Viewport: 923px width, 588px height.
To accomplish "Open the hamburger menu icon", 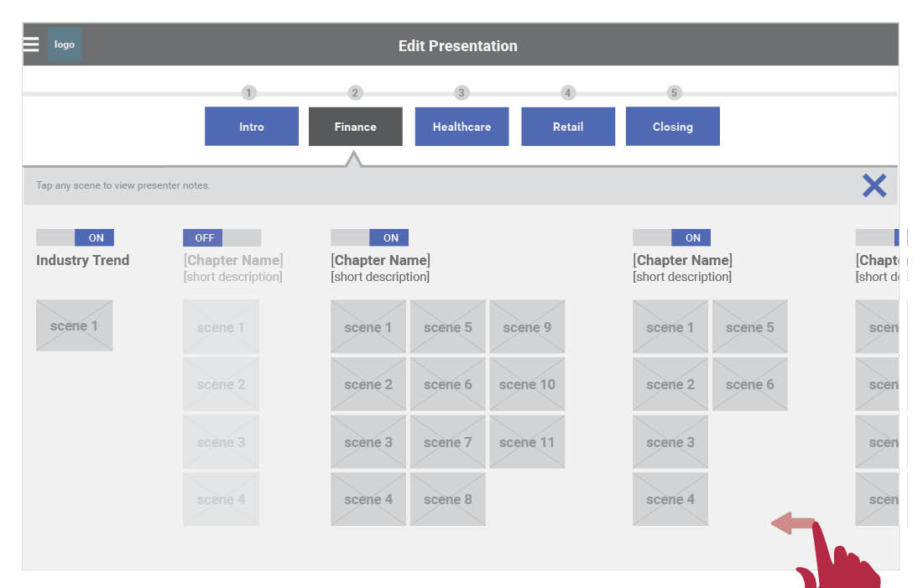I will click(x=31, y=44).
